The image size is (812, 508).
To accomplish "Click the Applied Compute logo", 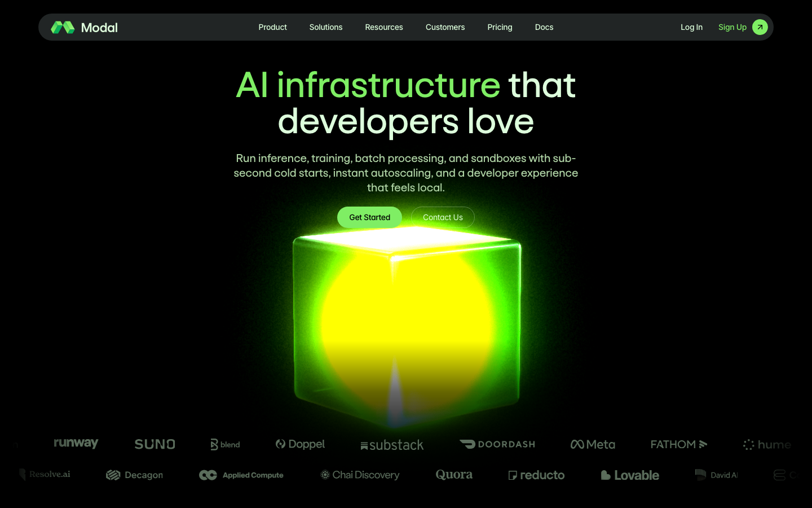I will pyautogui.click(x=241, y=475).
